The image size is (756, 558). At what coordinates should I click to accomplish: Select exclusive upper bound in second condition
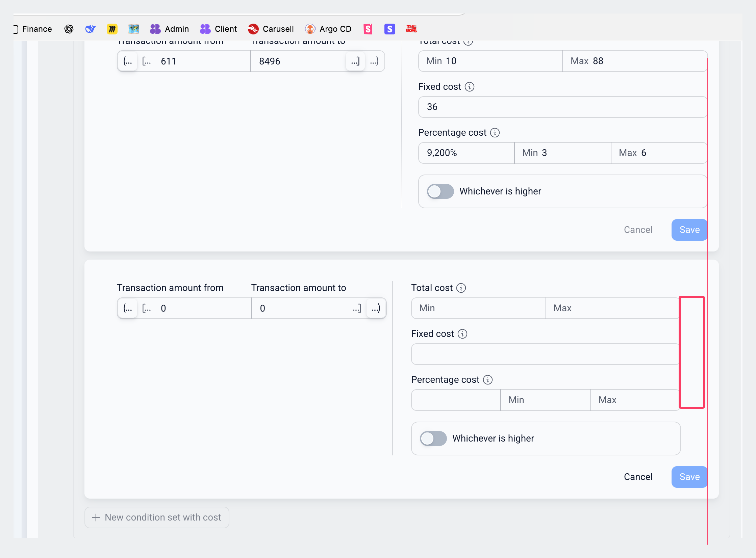pyautogui.click(x=376, y=309)
